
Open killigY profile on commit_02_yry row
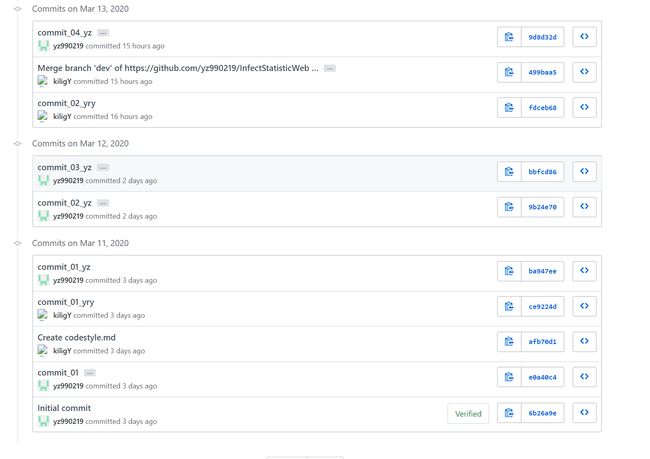coord(62,117)
